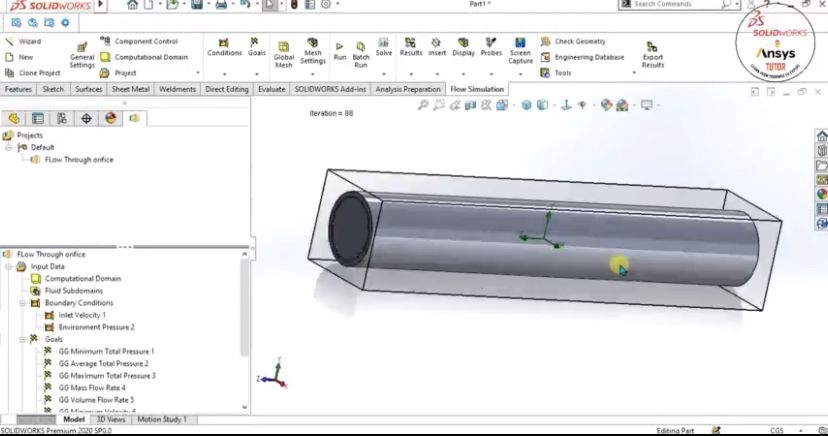Select GG Maximum Total Pressure 3 goal
The height and width of the screenshot is (436, 828).
point(107,376)
